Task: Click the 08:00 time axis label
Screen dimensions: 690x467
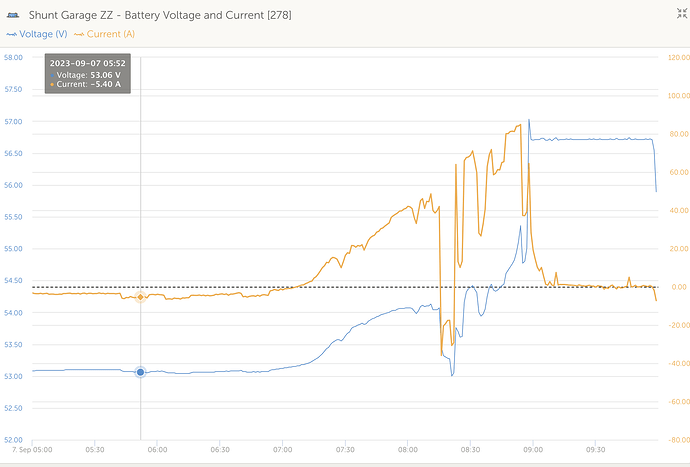Action: (407, 450)
